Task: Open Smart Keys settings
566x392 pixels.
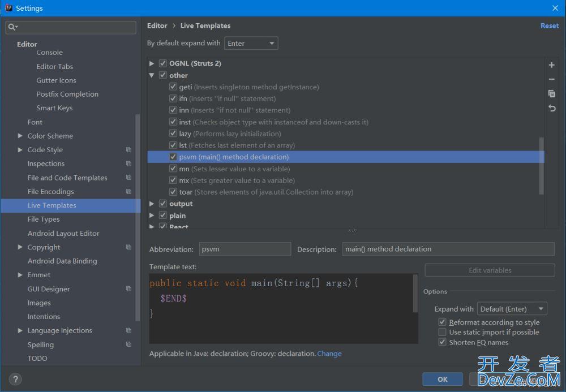Action: (x=54, y=108)
